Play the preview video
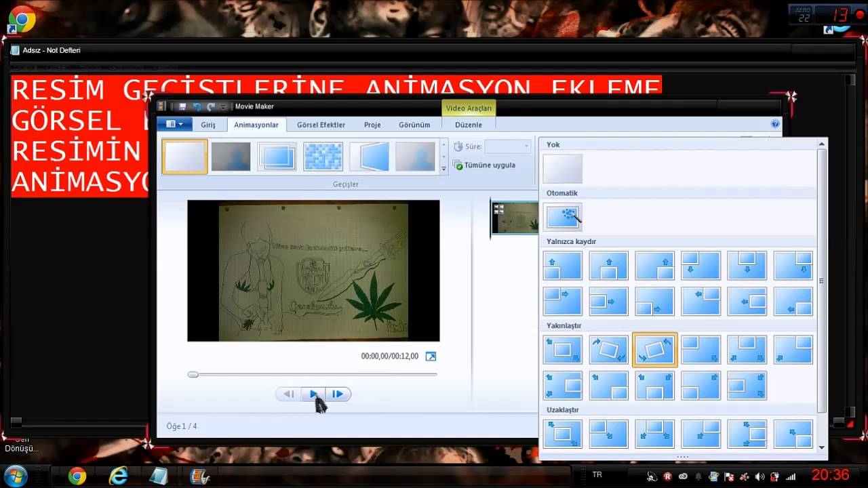The image size is (868, 488). click(x=313, y=394)
